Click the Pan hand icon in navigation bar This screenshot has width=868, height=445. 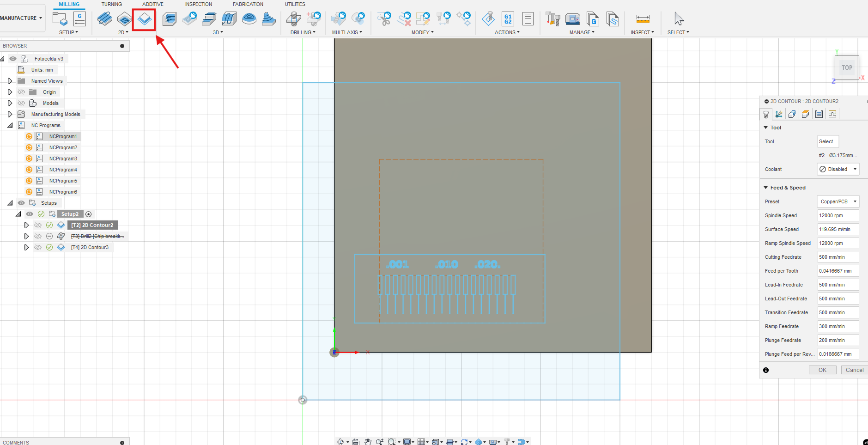pos(368,442)
